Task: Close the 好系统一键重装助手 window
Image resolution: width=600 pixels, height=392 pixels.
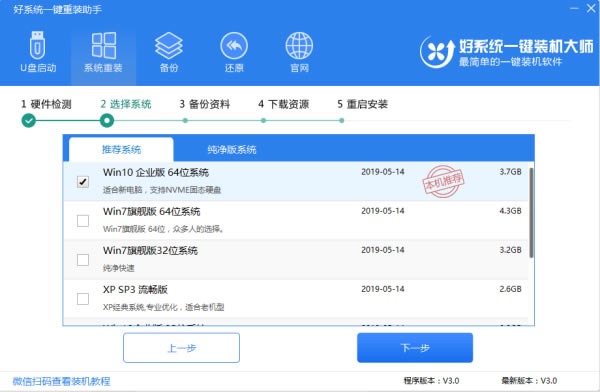Action: [x=591, y=8]
